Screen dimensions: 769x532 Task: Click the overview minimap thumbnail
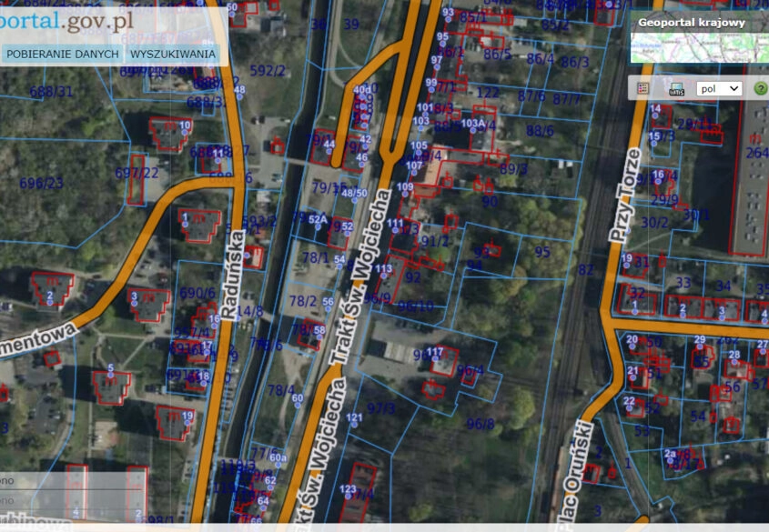699,49
